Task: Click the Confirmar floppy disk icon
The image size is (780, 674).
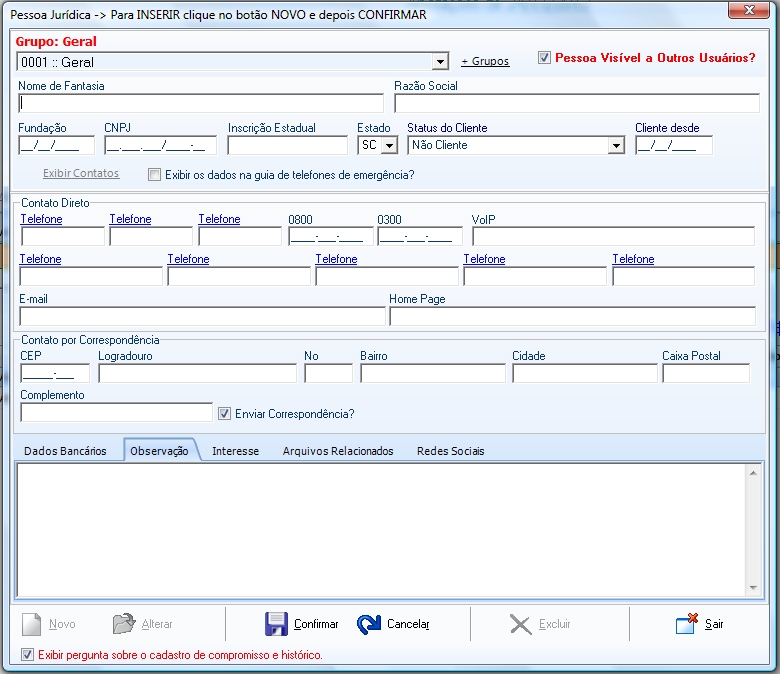Action: (x=276, y=624)
